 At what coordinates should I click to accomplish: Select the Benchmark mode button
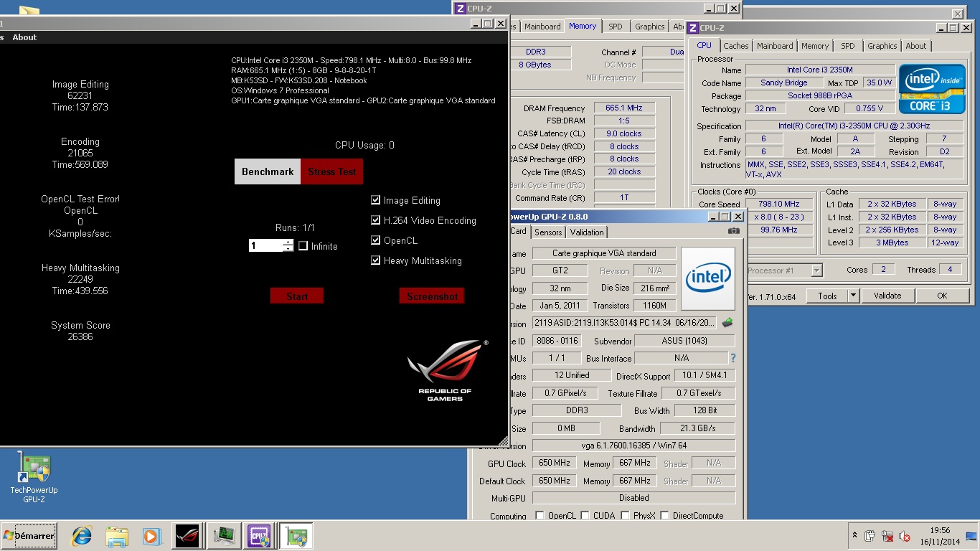268,171
